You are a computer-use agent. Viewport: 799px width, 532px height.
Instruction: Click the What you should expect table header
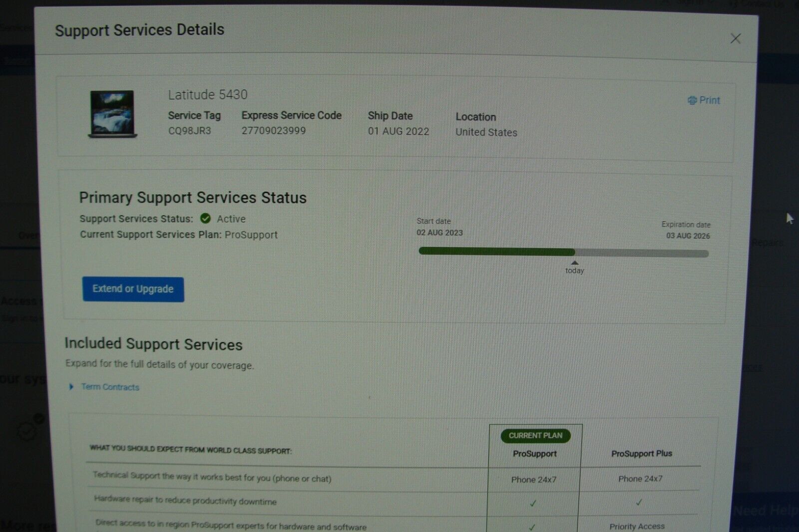191,449
